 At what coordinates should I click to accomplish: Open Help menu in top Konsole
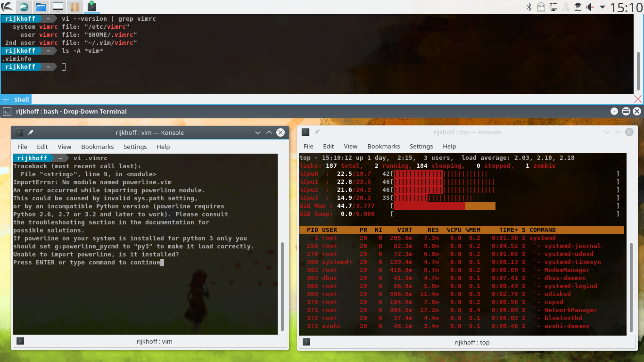[x=449, y=146]
